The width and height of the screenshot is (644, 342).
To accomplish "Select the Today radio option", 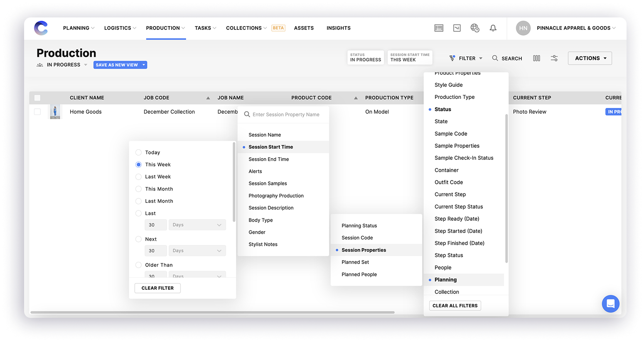I will [138, 152].
